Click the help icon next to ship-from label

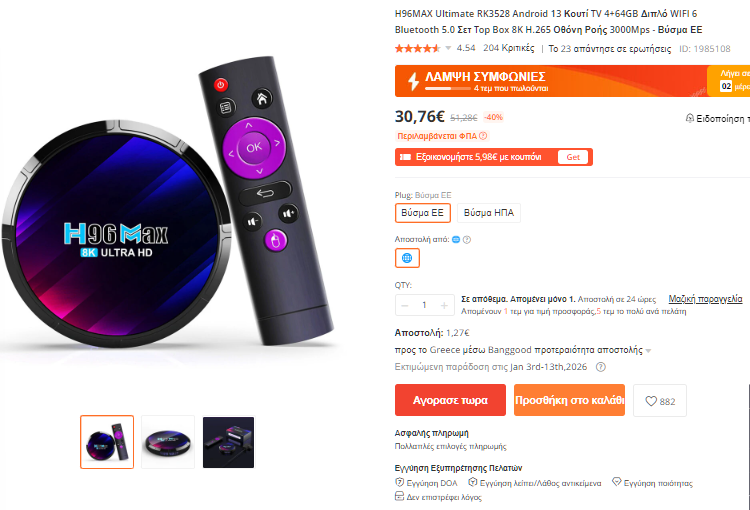[467, 240]
